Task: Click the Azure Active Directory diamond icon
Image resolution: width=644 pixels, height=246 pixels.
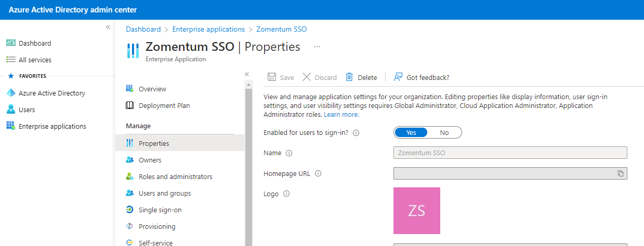Action: pyautogui.click(x=10, y=93)
